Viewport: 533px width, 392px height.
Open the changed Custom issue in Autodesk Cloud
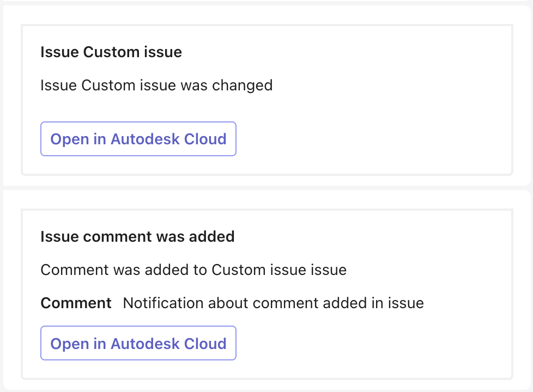click(x=138, y=139)
